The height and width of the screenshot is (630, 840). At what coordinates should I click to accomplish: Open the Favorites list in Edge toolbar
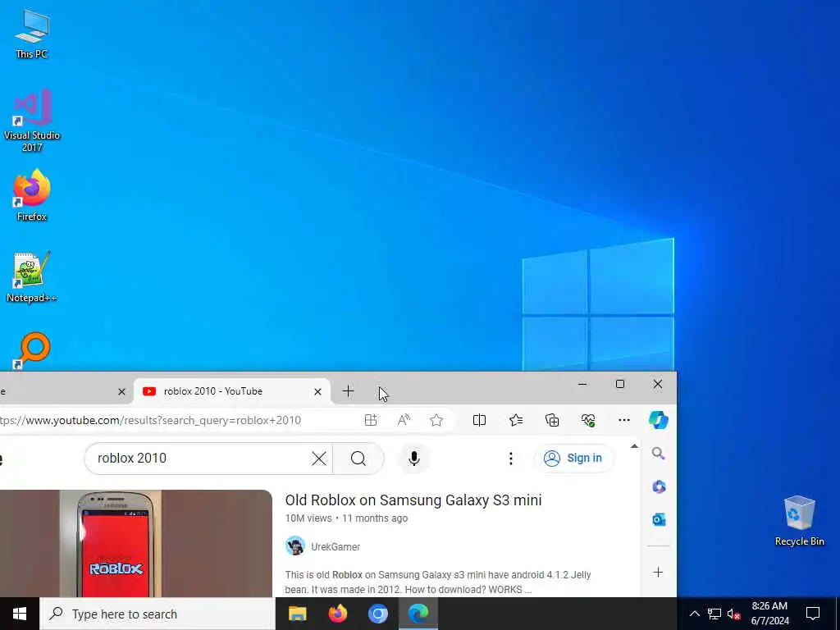pos(516,421)
